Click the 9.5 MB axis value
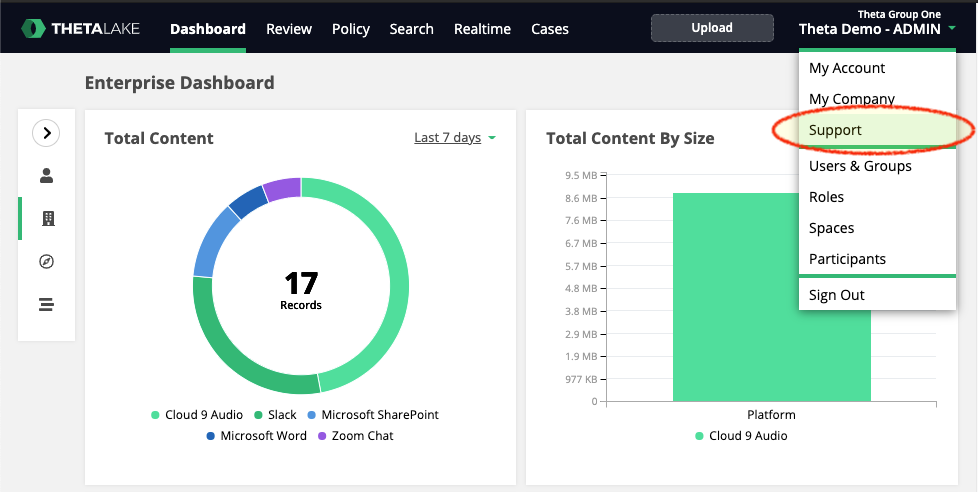This screenshot has height=492, width=978. (581, 176)
